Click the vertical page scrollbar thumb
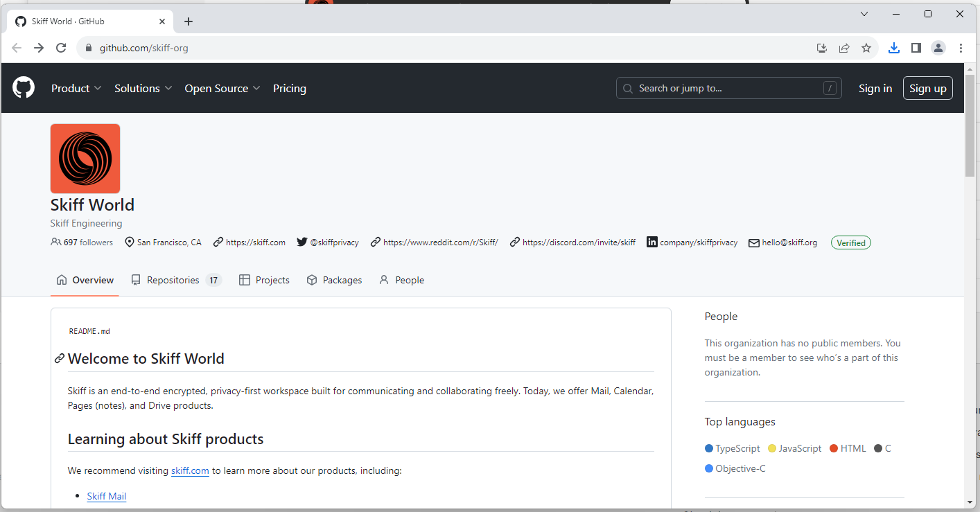 (x=970, y=125)
